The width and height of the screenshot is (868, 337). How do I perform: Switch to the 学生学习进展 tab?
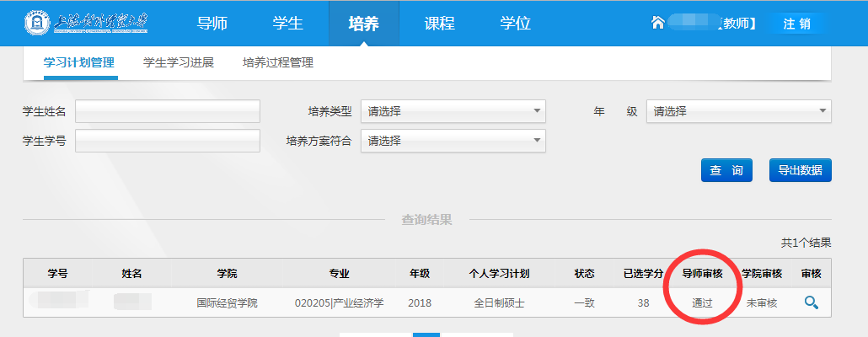tap(178, 62)
